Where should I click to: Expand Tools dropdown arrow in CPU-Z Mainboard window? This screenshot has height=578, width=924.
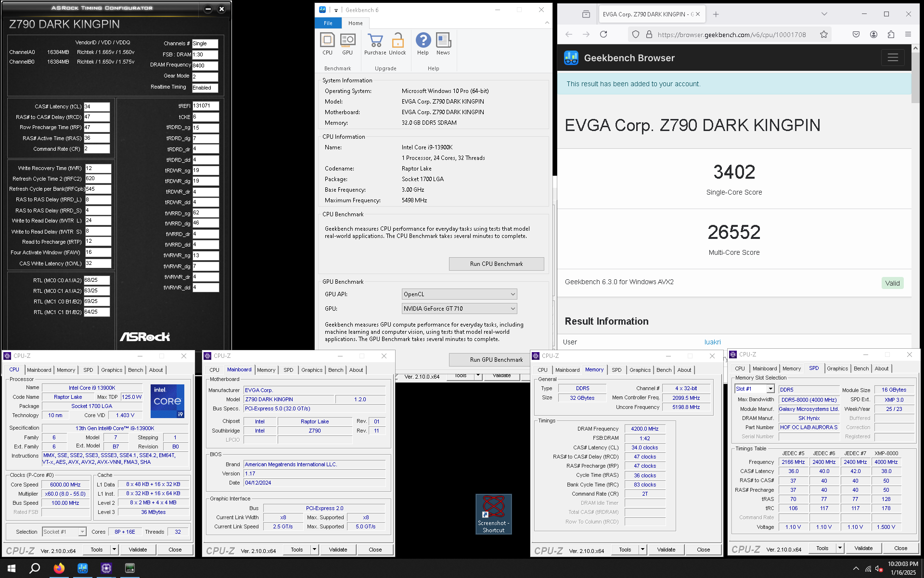coord(314,550)
